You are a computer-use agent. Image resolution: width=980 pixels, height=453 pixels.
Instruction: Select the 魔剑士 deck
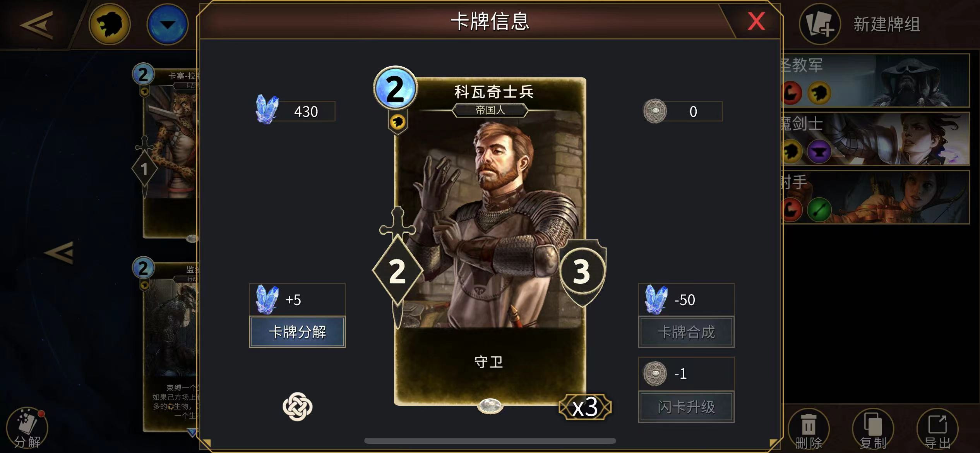point(875,139)
